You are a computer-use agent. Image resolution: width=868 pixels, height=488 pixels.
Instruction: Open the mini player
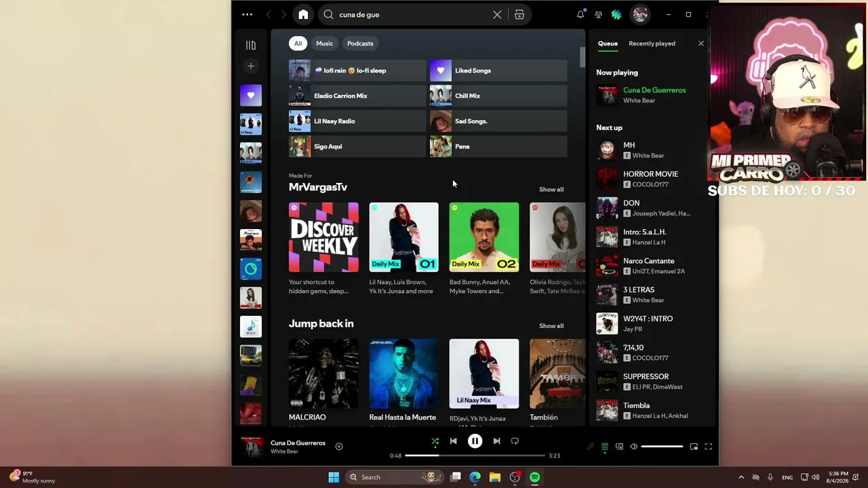tap(694, 447)
